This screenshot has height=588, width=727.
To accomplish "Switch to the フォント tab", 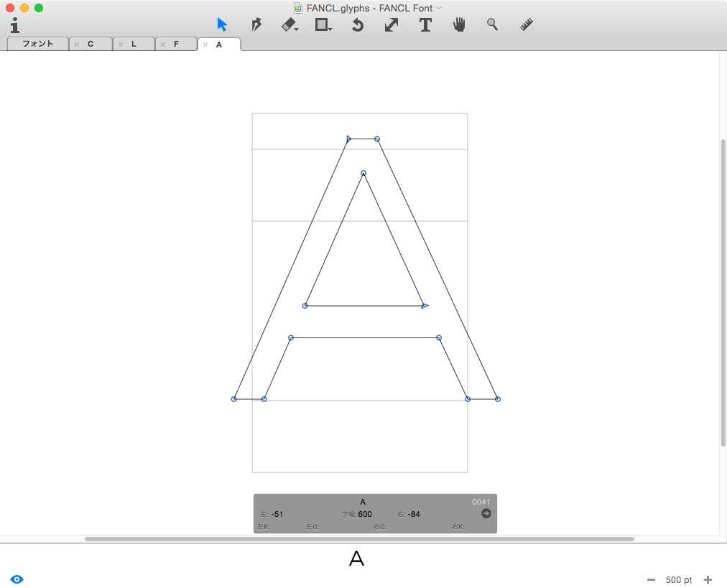I will [x=38, y=44].
